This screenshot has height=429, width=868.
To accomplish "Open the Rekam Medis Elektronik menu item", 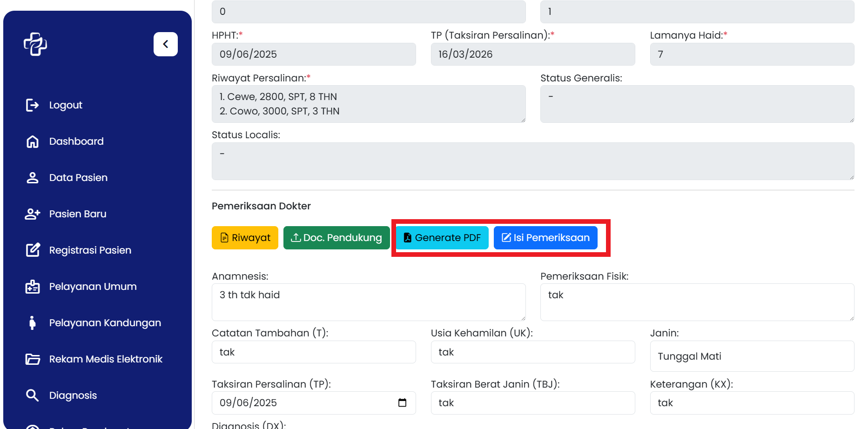I will click(x=105, y=359).
